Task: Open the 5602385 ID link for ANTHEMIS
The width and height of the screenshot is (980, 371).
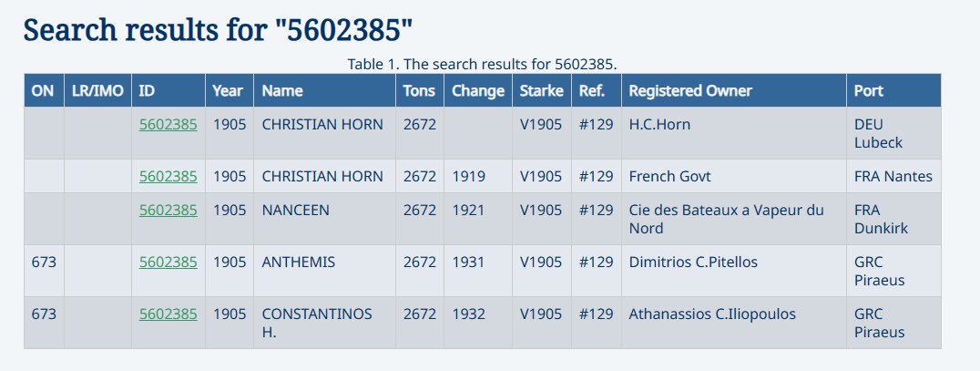Action: [x=168, y=262]
